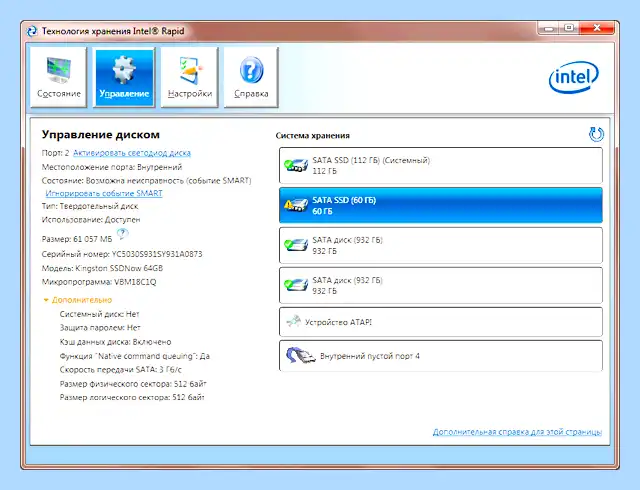Click Системный диск: Нет text
640x490 pixels.
[100, 314]
